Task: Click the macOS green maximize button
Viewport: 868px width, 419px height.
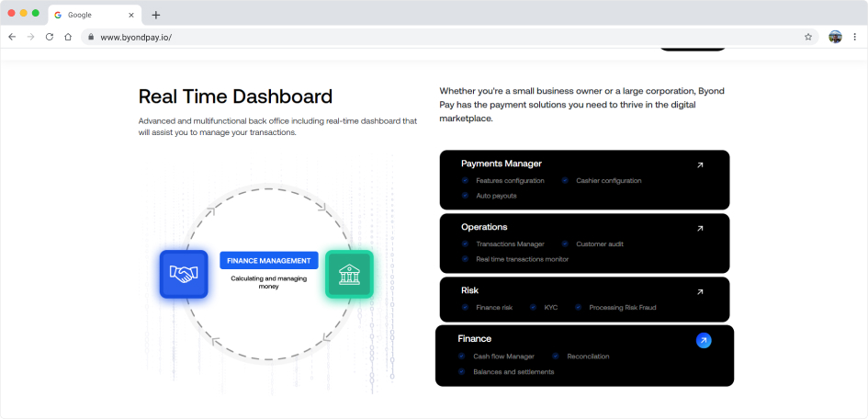Action: pos(36,13)
